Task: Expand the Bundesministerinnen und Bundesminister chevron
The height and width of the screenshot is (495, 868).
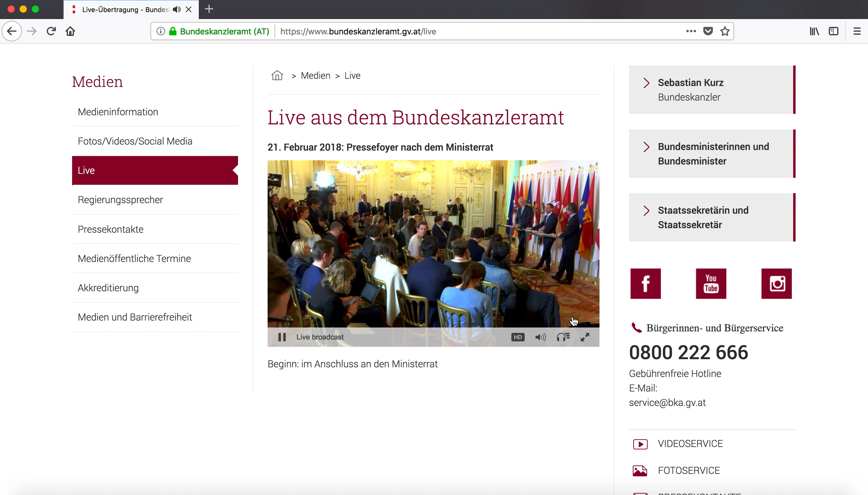Action: click(x=646, y=147)
